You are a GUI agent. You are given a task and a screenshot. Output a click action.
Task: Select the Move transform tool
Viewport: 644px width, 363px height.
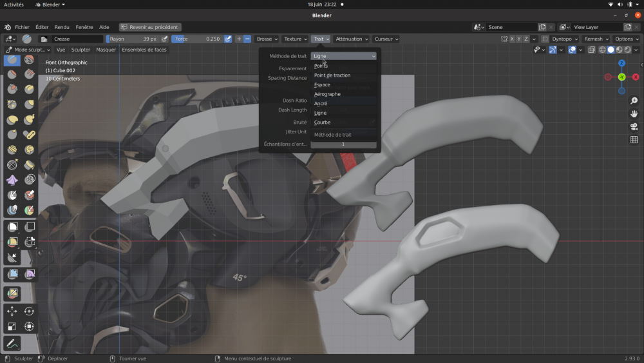(x=12, y=311)
